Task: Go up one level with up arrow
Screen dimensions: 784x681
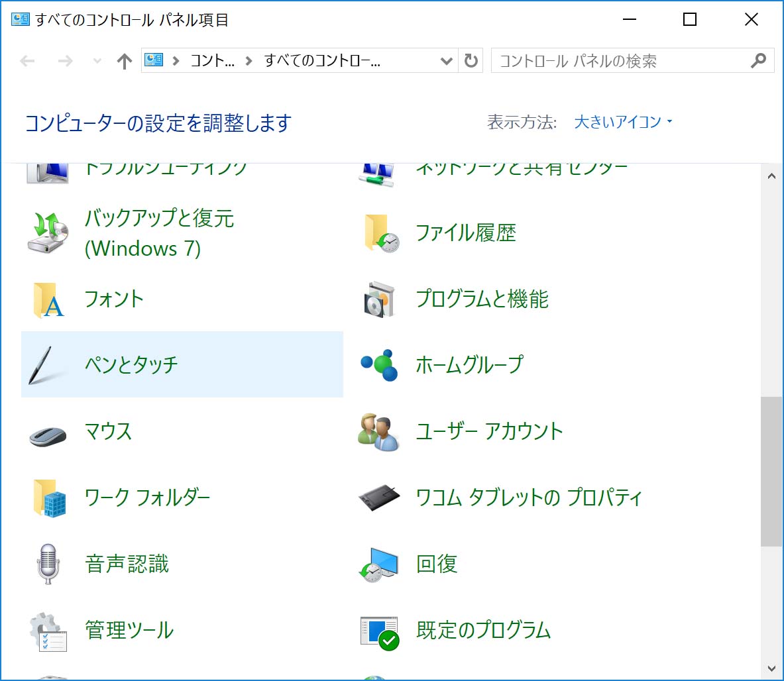Action: click(x=124, y=61)
